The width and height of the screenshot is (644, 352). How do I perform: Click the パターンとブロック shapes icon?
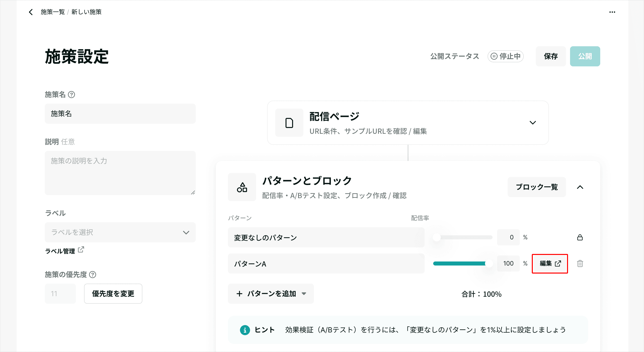[x=242, y=187]
